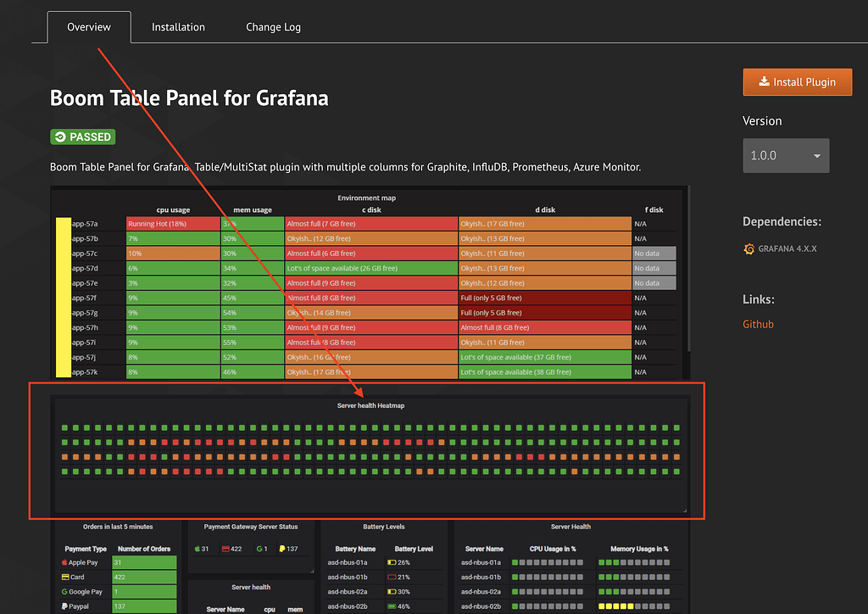Click the 'CPU Usage in %' column header
The height and width of the screenshot is (614, 868).
[553, 549]
